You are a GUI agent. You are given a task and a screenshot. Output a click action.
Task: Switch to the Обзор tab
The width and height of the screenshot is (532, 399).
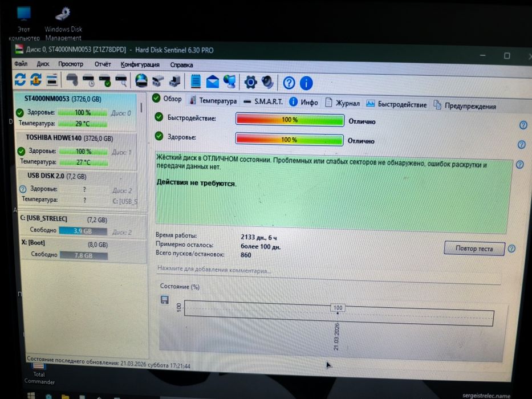(167, 99)
